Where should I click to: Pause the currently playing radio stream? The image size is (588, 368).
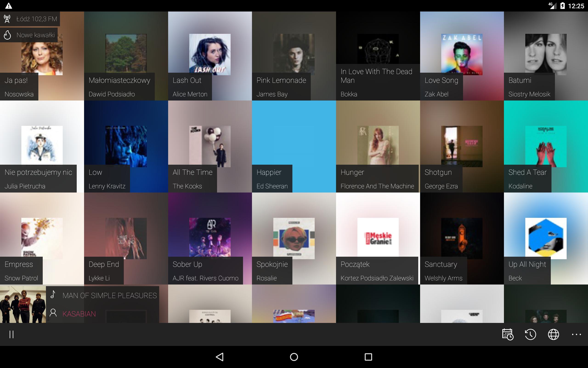(11, 334)
